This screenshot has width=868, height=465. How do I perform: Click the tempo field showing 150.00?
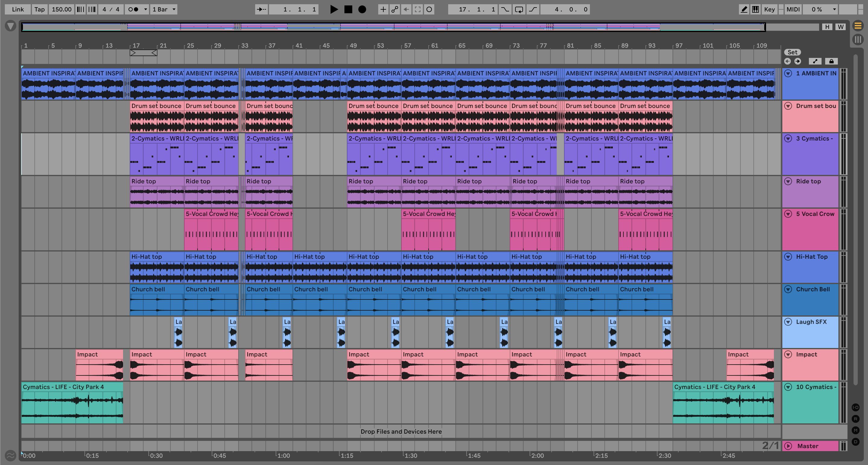(62, 9)
